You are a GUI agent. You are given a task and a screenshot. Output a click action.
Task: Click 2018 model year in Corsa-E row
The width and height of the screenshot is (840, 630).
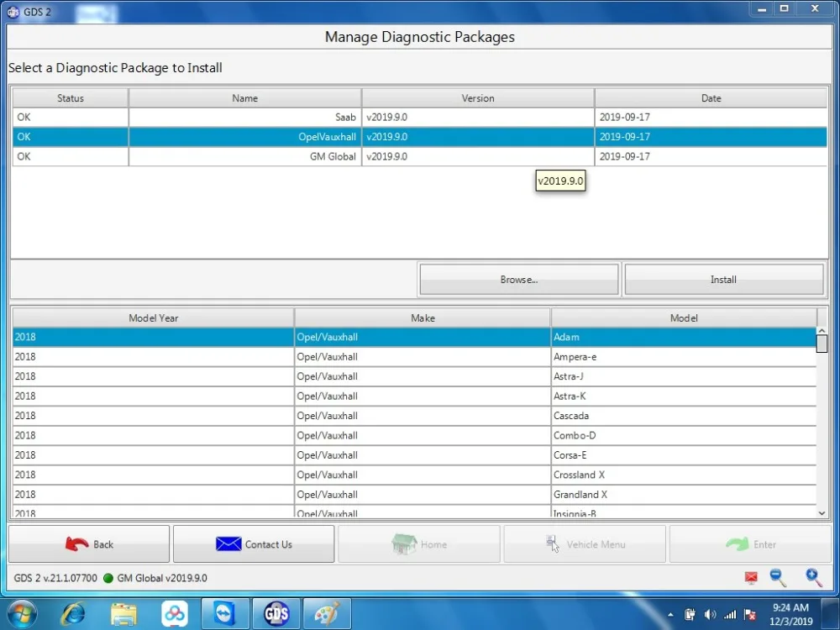[153, 454]
